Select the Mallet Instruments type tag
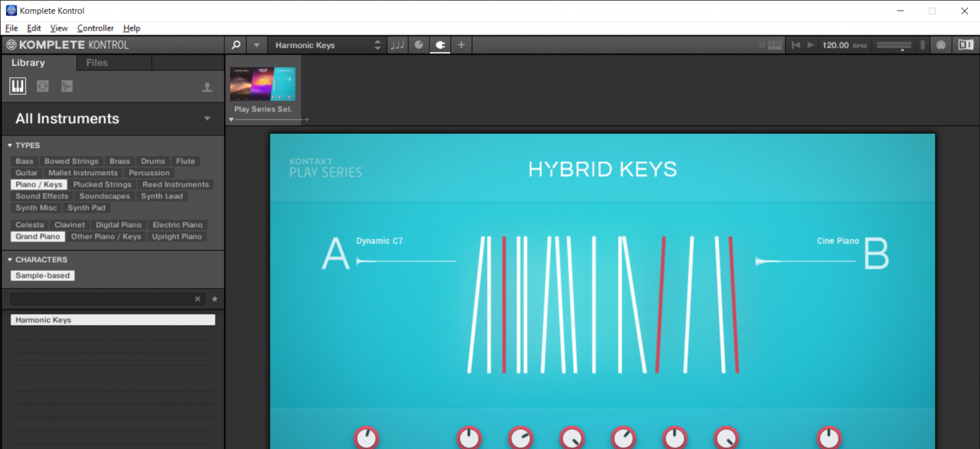980x449 pixels. (x=83, y=173)
